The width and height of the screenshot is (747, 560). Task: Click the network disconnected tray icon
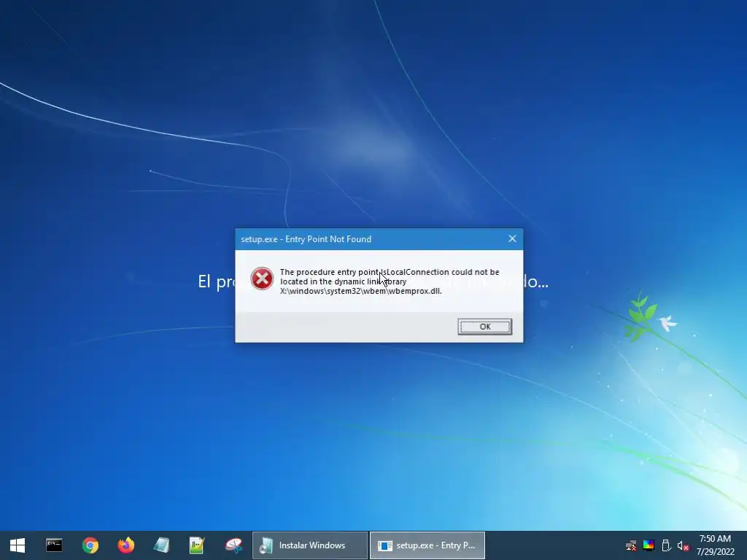click(631, 545)
